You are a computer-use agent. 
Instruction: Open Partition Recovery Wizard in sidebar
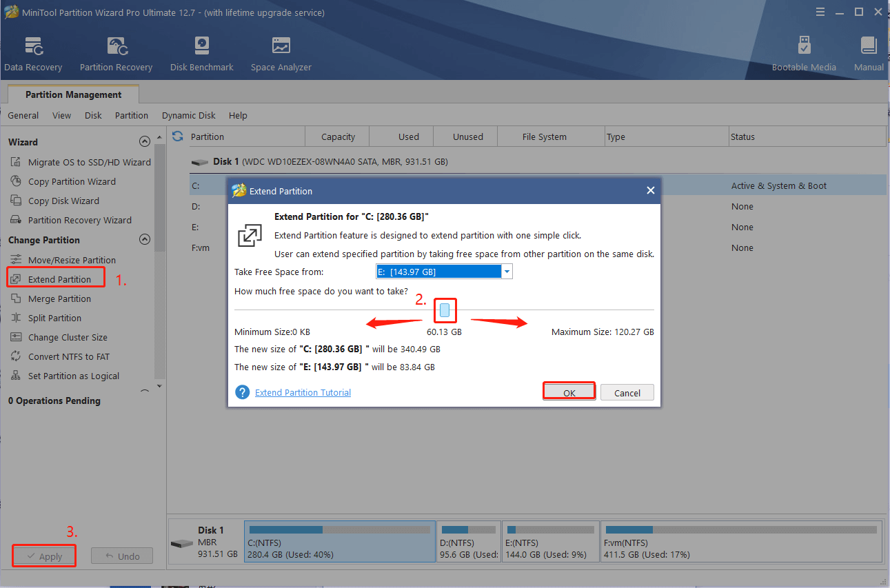click(x=70, y=220)
